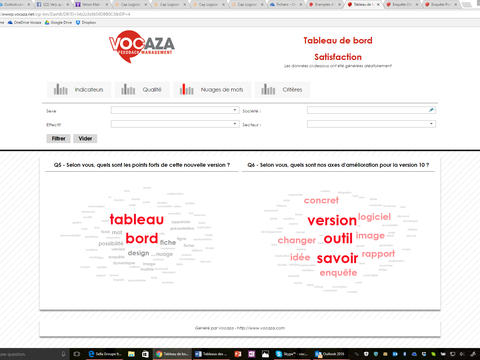The image size is (480, 360).
Task: Expand the Effectif dropdown
Action: tap(175, 124)
